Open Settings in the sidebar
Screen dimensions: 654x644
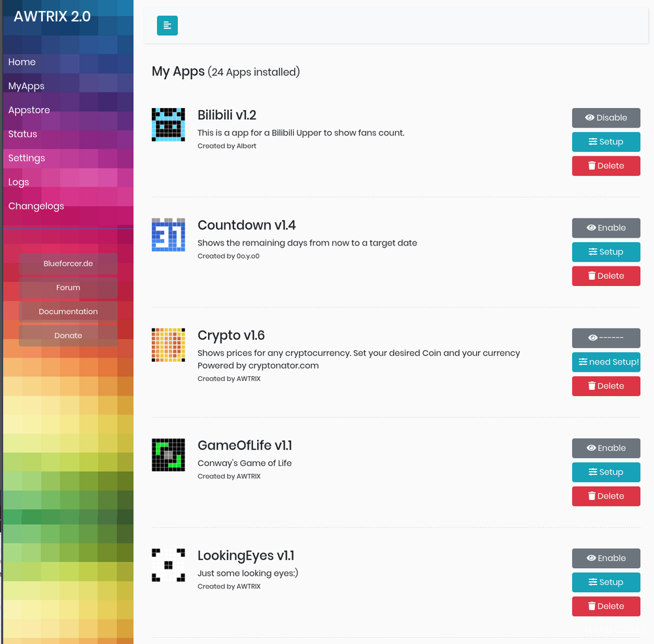coord(27,158)
